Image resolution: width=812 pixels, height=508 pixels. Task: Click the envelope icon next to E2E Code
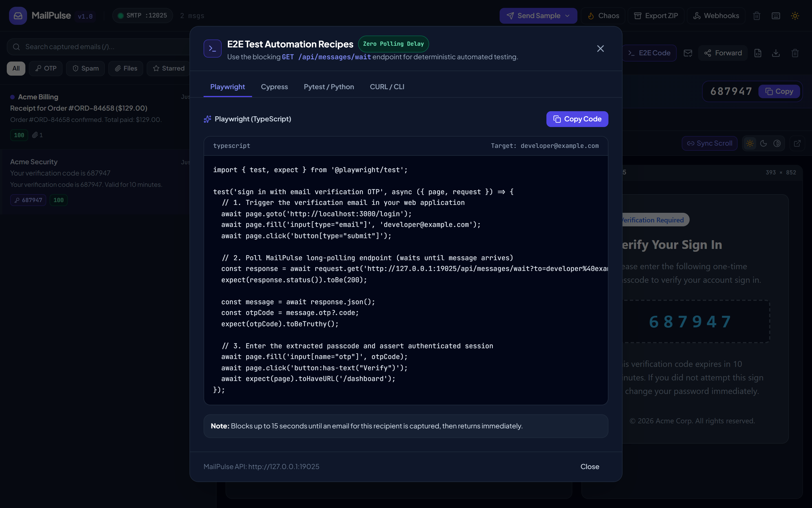tap(688, 53)
